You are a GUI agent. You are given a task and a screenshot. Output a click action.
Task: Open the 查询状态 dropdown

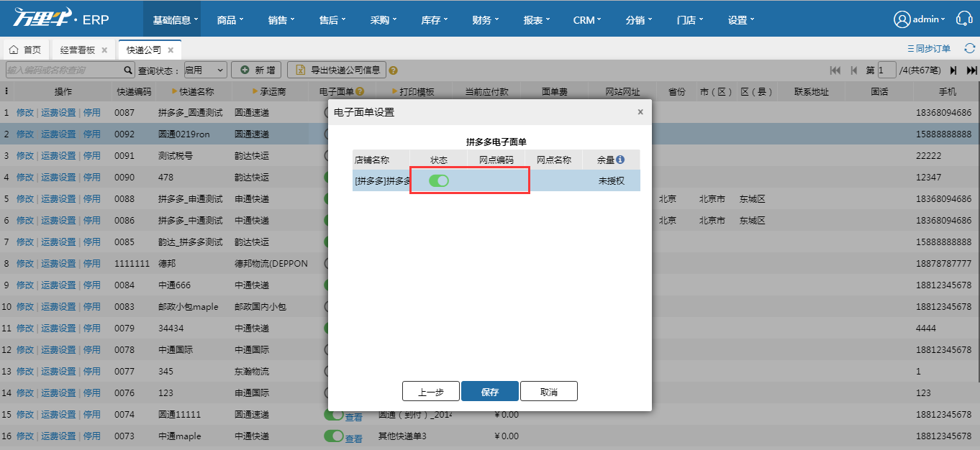tap(204, 70)
